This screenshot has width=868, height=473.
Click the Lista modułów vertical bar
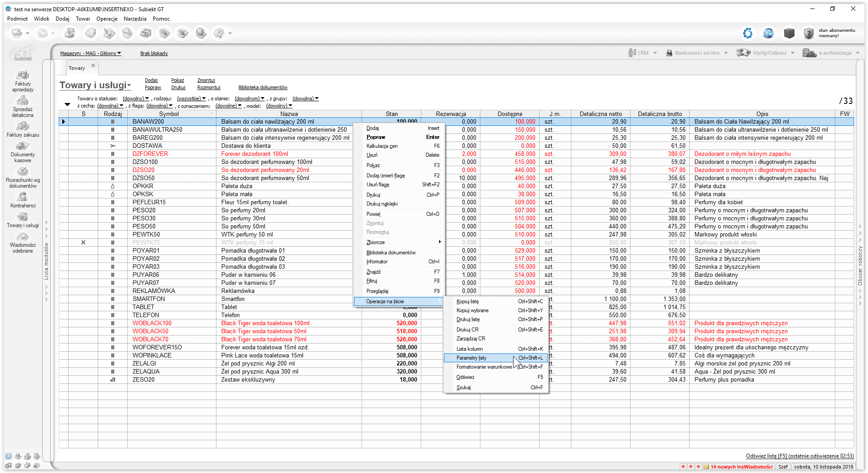click(x=46, y=262)
